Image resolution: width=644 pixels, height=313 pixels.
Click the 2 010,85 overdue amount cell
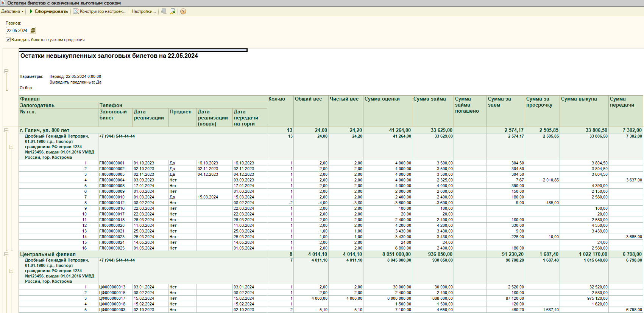[x=542, y=180]
